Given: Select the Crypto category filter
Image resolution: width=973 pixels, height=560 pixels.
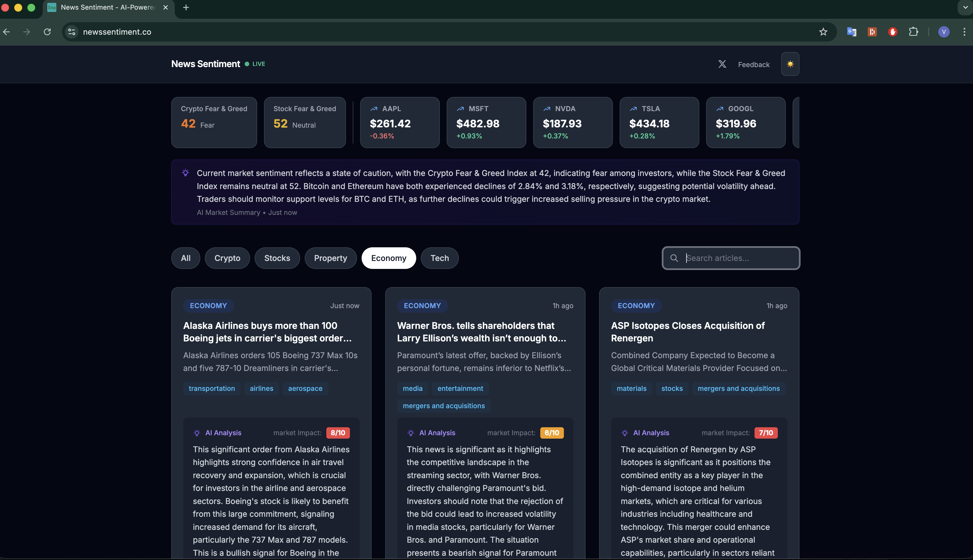Looking at the screenshot, I should tap(227, 258).
